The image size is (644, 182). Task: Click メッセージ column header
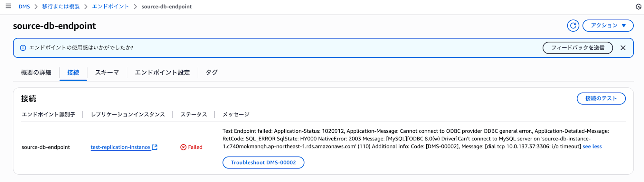(236, 115)
